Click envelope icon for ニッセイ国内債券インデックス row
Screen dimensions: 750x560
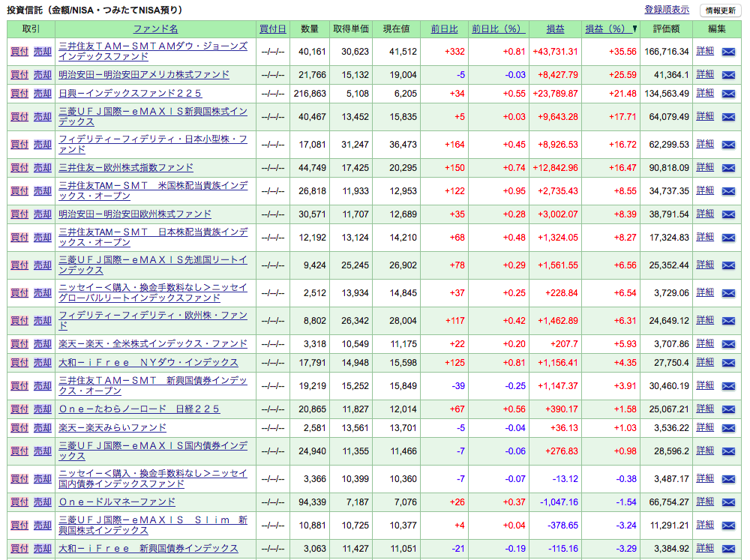tap(728, 479)
